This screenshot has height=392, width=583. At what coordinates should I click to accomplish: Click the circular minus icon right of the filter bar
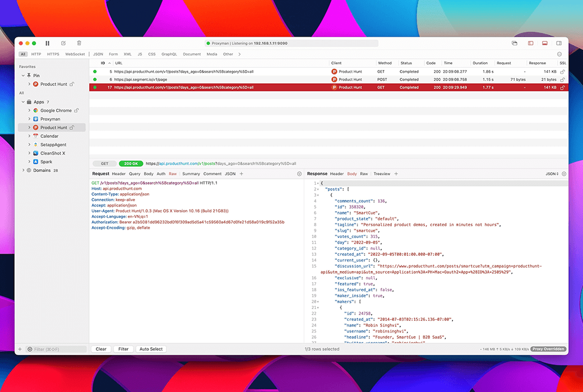click(559, 54)
